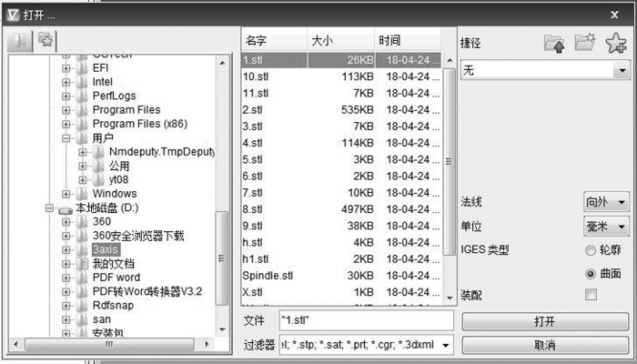Click the folder tree horizontal scrollbar
637x364 pixels.
coord(110,345)
